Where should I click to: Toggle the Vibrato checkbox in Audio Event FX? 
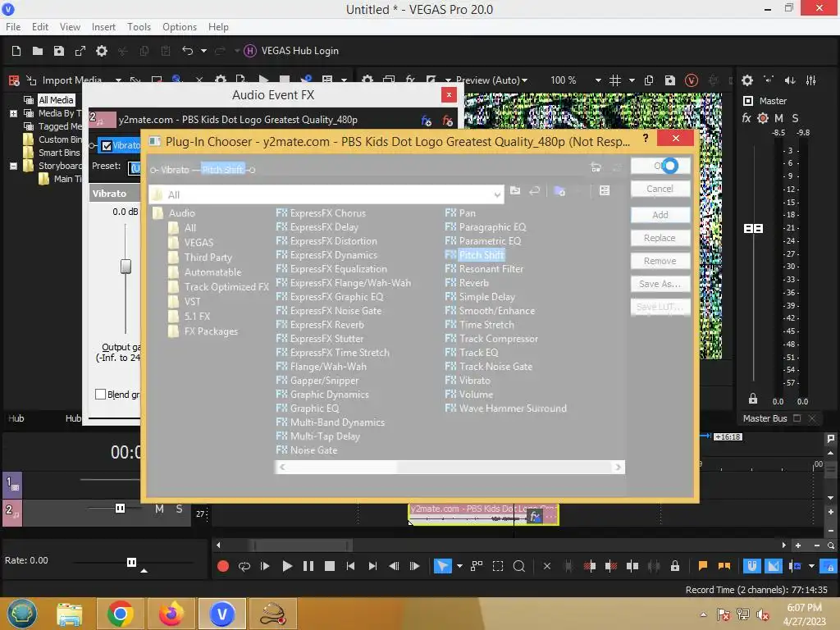(107, 146)
